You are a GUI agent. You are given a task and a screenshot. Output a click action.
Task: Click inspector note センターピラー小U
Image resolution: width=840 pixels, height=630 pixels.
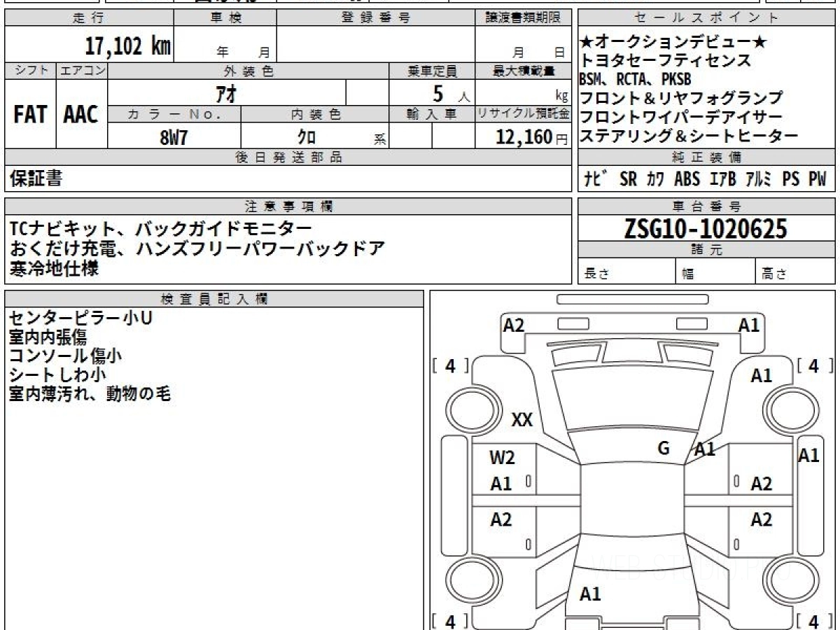pyautogui.click(x=81, y=318)
